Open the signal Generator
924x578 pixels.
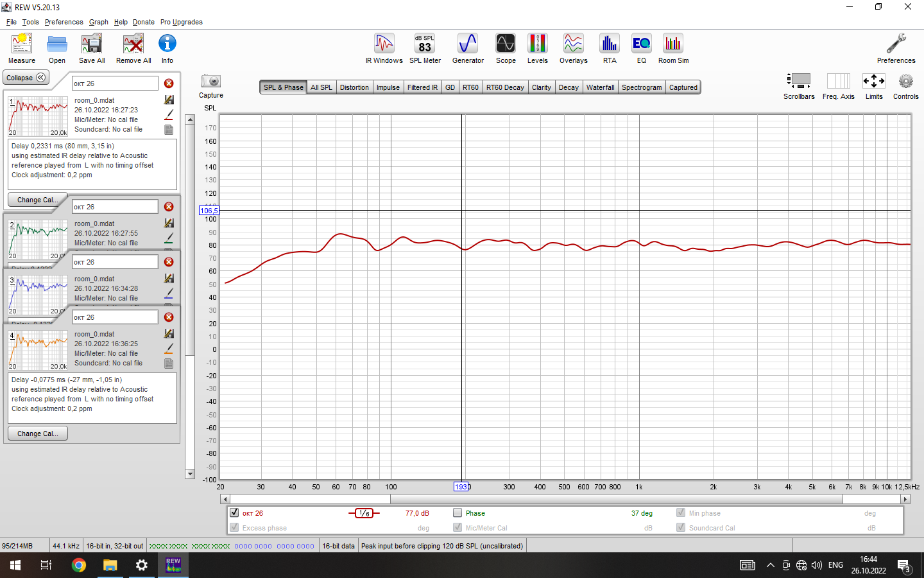[468, 49]
